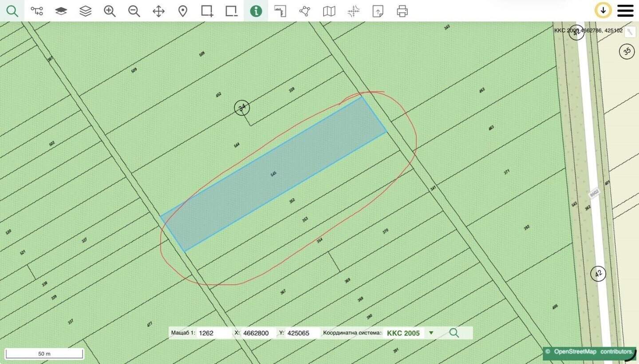Select the parcel labeled 452
This screenshot has height=364, width=639.
218,95
